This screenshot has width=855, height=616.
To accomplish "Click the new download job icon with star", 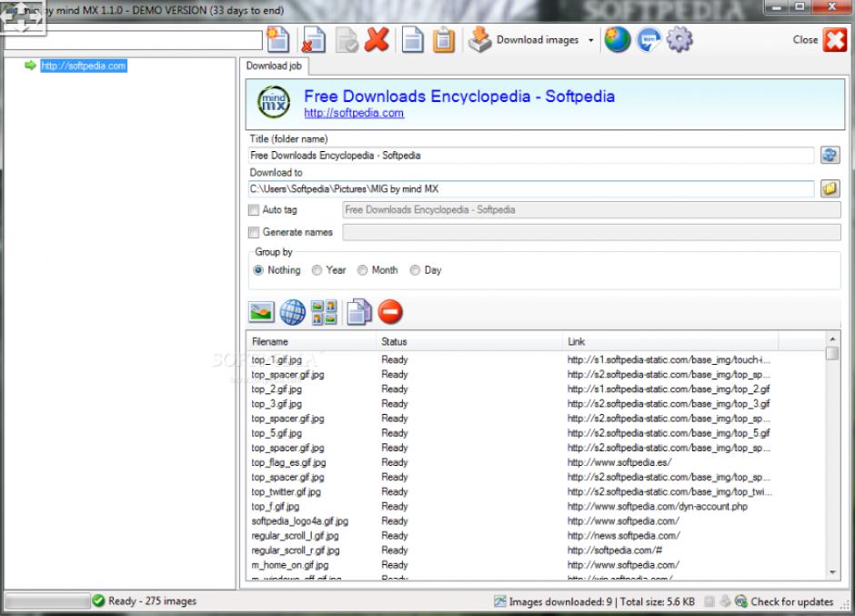I will click(278, 39).
